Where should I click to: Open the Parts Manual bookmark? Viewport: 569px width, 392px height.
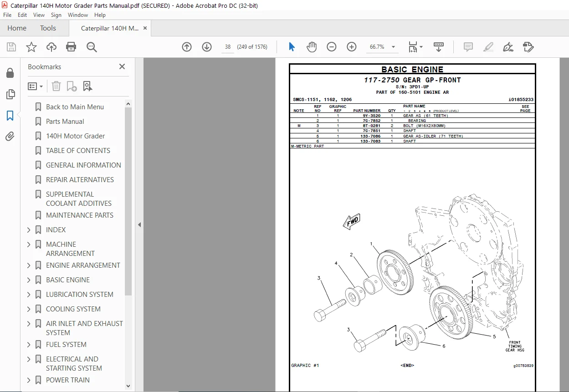(65, 122)
